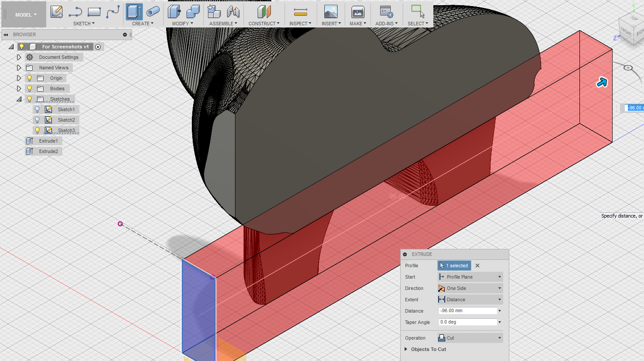Open the MAKE menu
644x361 pixels.
point(358,24)
